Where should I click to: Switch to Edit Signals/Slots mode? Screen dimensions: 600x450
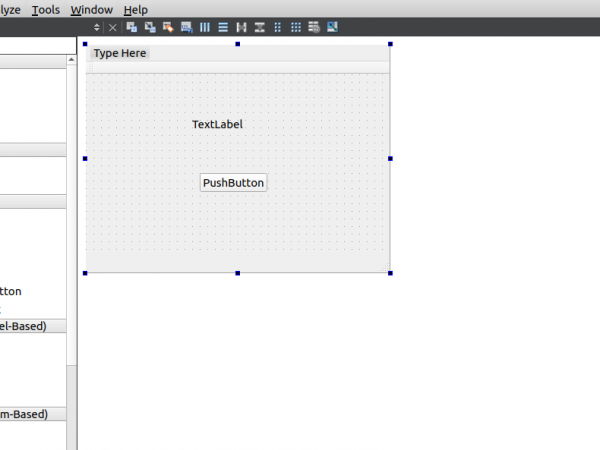tap(150, 27)
